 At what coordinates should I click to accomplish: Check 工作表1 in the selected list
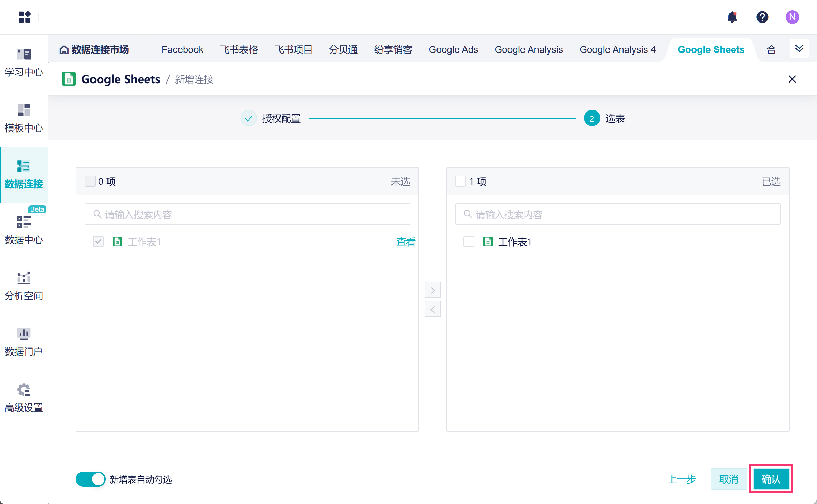(469, 242)
